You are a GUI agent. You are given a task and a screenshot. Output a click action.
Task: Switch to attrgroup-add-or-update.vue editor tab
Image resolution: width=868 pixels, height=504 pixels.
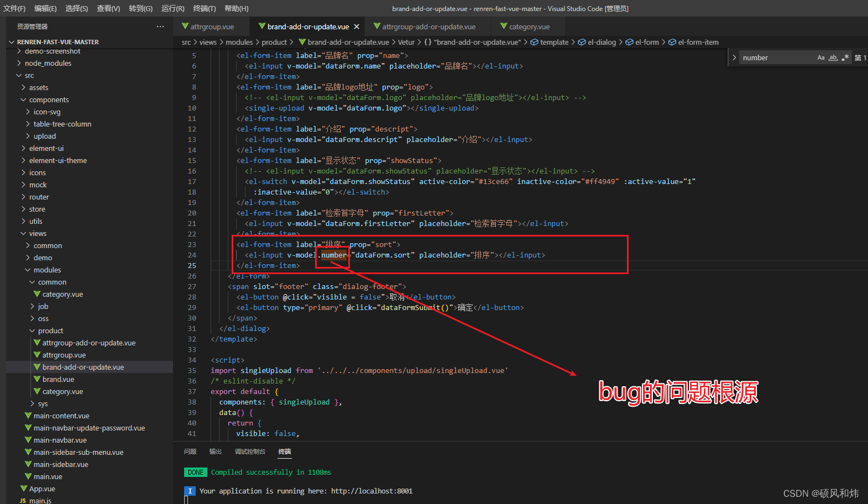(429, 27)
